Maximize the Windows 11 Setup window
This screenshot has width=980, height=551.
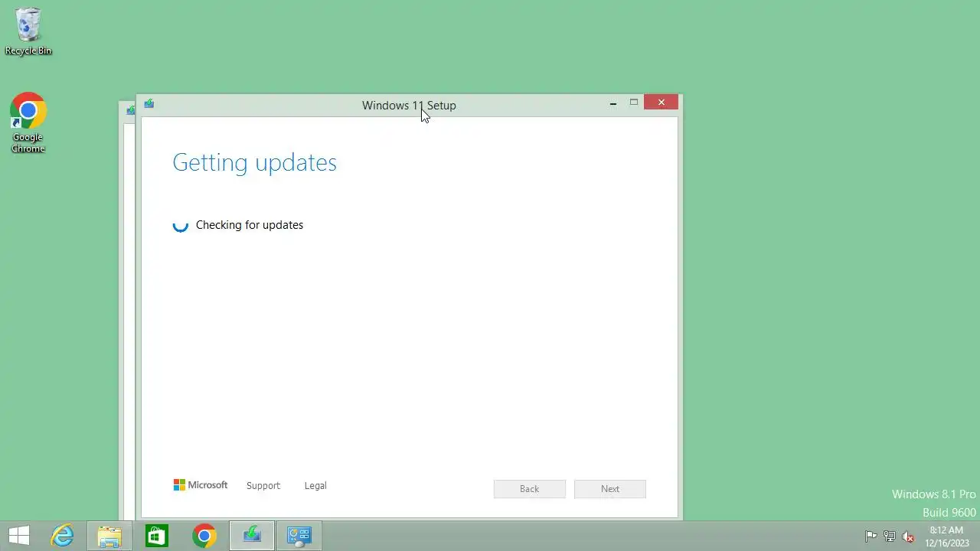(x=634, y=103)
